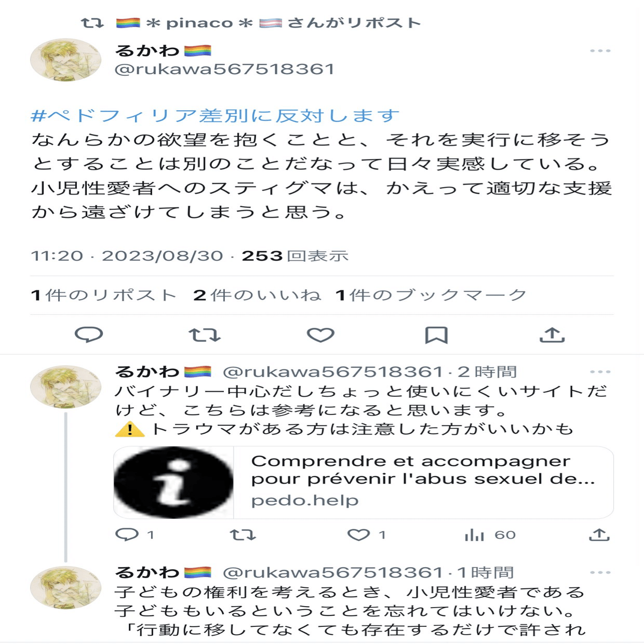The width and height of the screenshot is (644, 644).
Task: Open more options on the 2時間 reply
Action: 600,372
